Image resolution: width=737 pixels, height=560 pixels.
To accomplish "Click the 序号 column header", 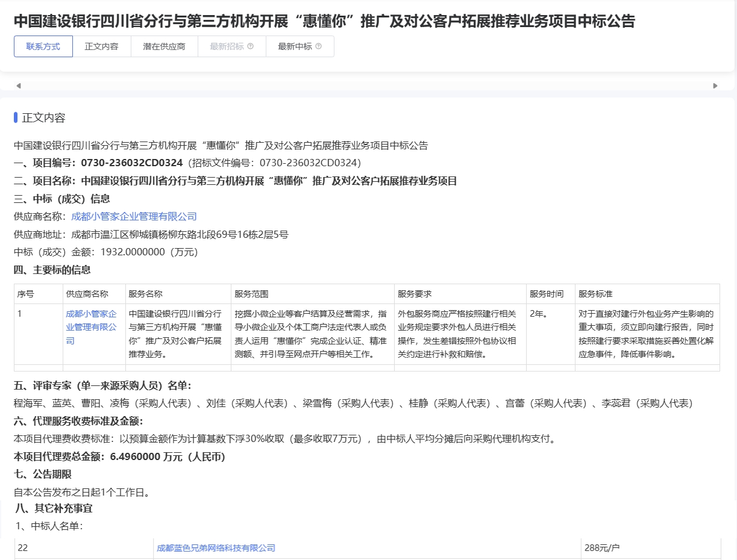I will pyautogui.click(x=39, y=294).
